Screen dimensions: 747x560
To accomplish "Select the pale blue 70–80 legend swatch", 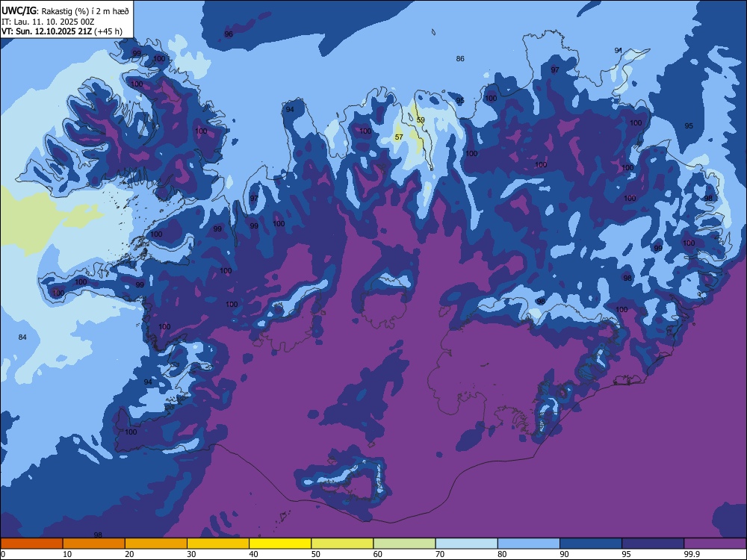I will pos(467,544).
